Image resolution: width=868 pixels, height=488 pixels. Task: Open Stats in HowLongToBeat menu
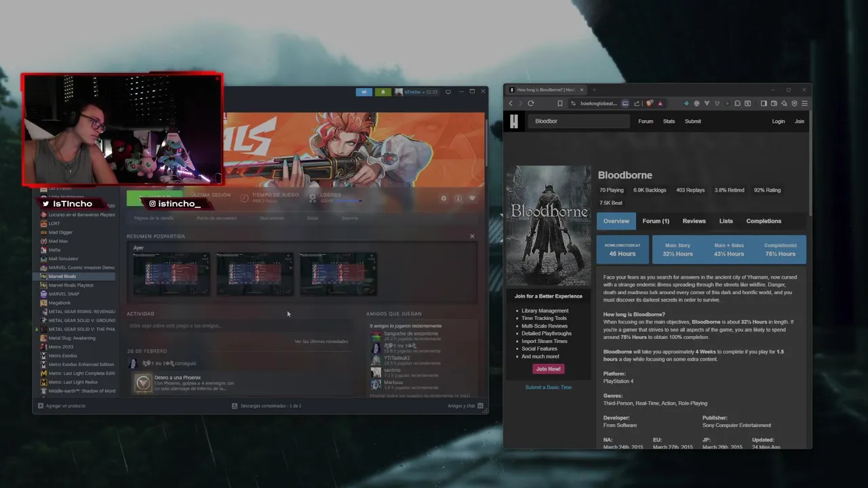pyautogui.click(x=669, y=121)
